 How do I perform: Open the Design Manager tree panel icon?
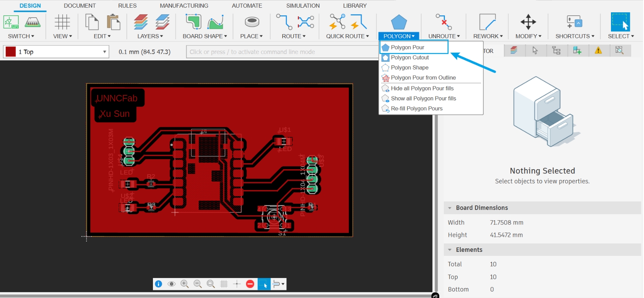(x=556, y=50)
